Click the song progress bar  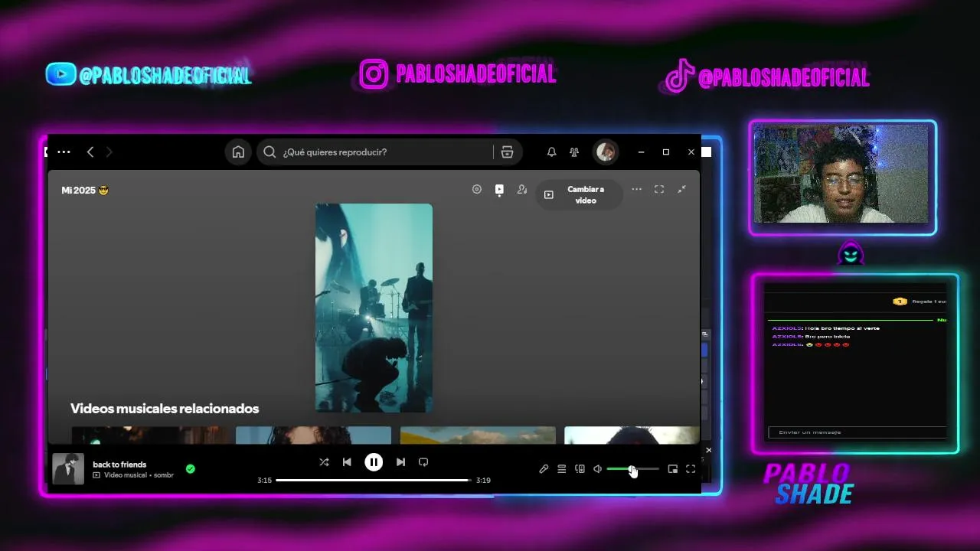click(x=373, y=481)
